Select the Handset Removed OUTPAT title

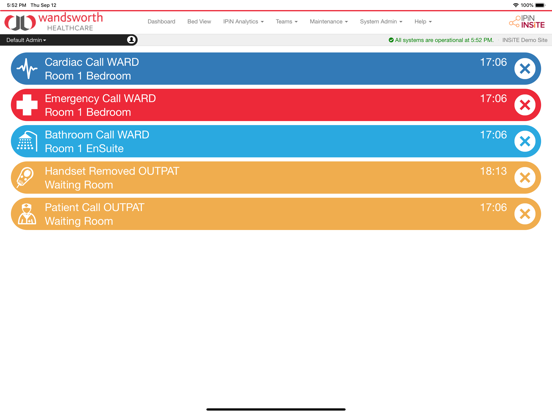(x=112, y=171)
